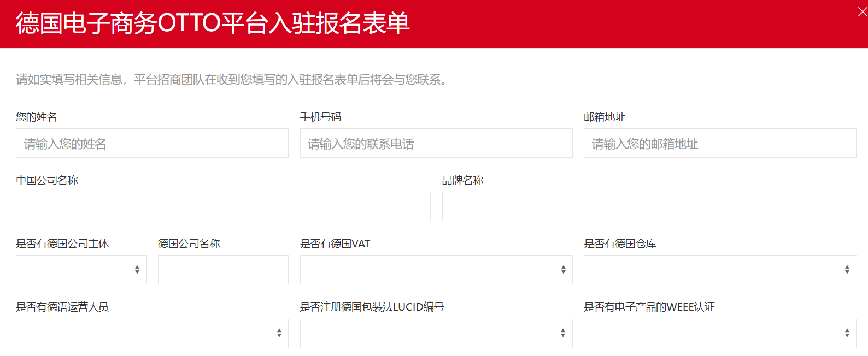Click the instruction text starting 请如实填写相关信息

click(x=231, y=80)
